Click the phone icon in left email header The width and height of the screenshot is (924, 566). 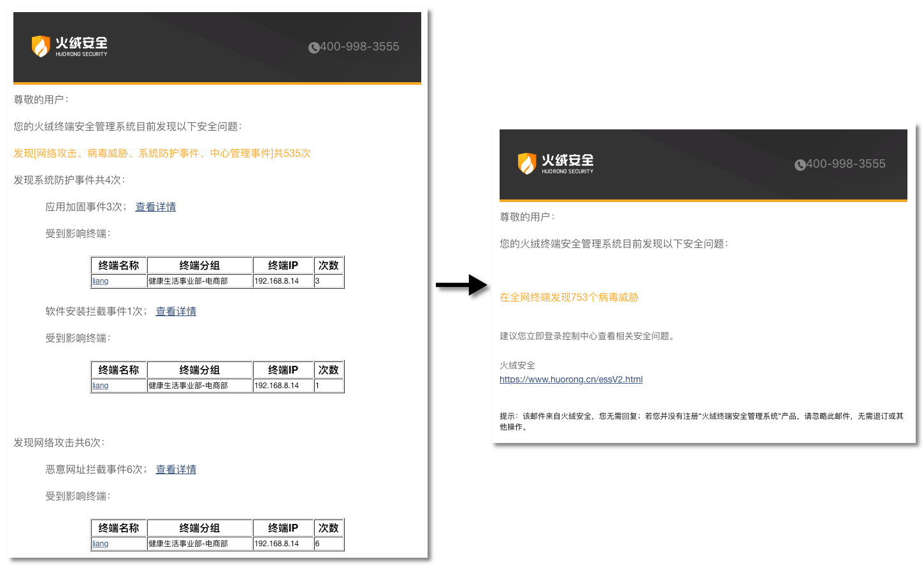coord(314,48)
